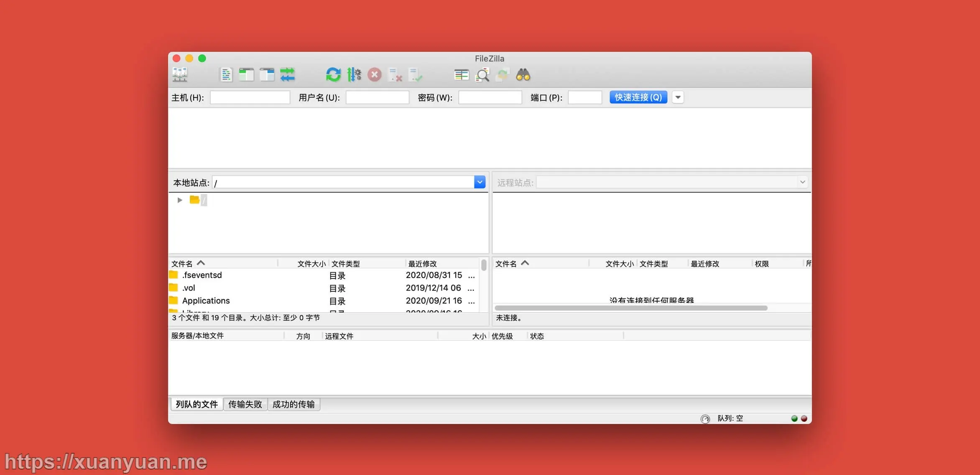The height and width of the screenshot is (475, 980).
Task: Cancel current operation red icon
Action: tap(374, 75)
